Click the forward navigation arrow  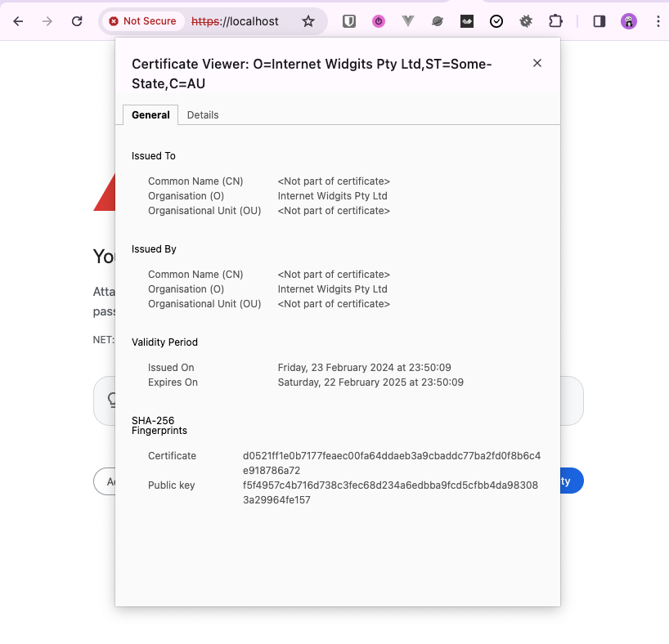pos(47,21)
